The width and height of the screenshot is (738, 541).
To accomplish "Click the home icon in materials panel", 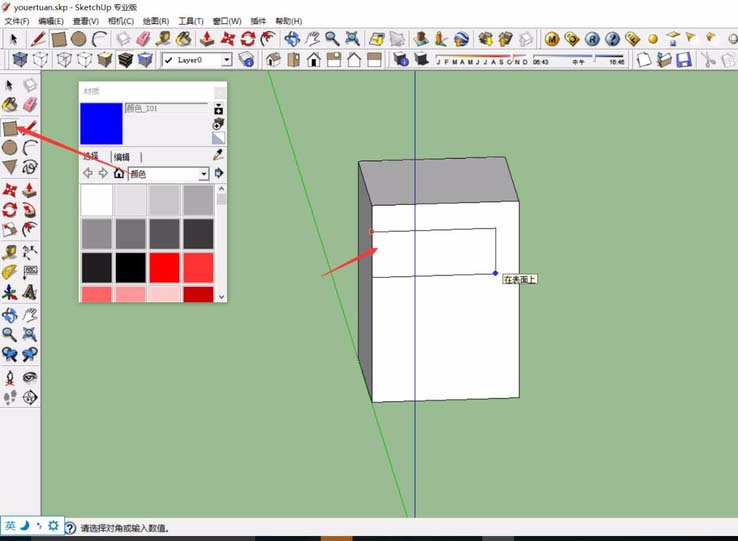I will 118,173.
